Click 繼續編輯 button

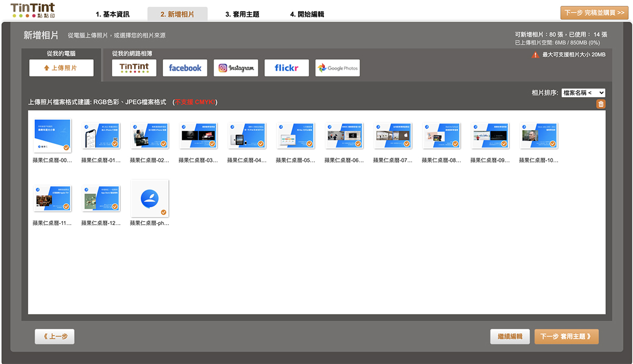coord(510,336)
